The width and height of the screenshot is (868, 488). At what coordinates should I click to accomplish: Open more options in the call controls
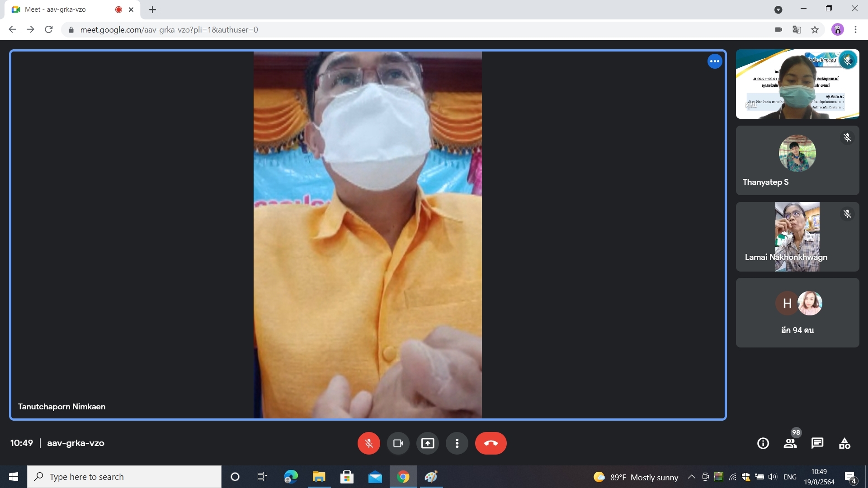pyautogui.click(x=457, y=443)
